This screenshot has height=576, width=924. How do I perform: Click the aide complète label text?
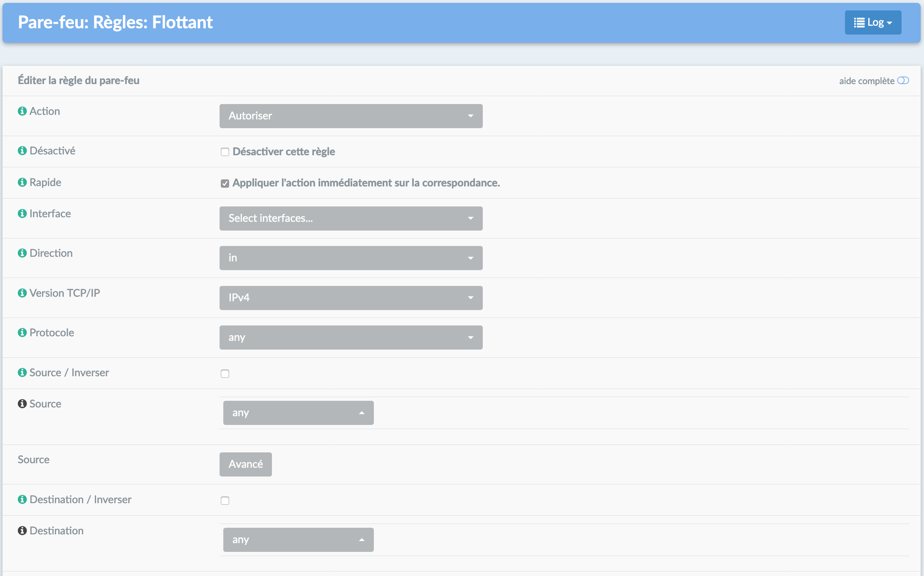867,81
